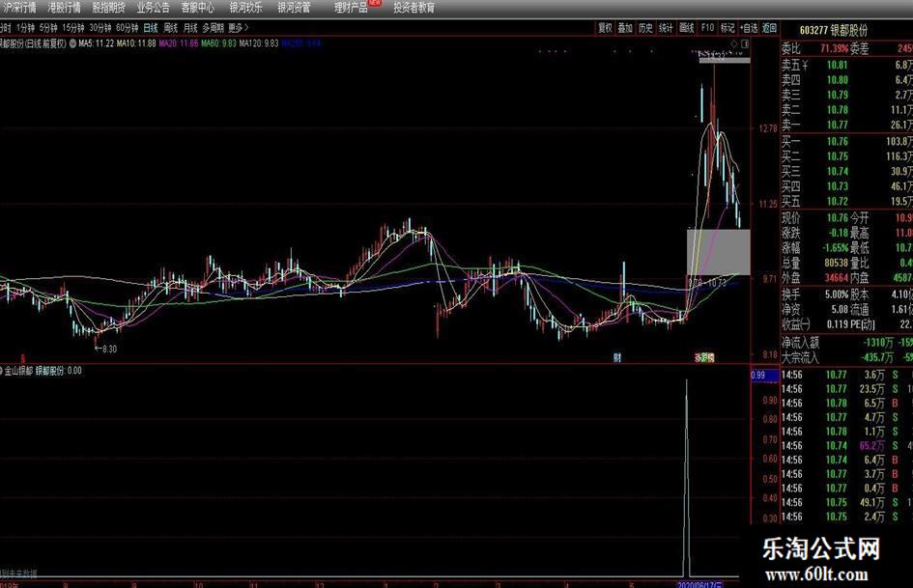913x588 pixels.
Task: Select the 周线 weekly period tab
Action: pos(171,27)
